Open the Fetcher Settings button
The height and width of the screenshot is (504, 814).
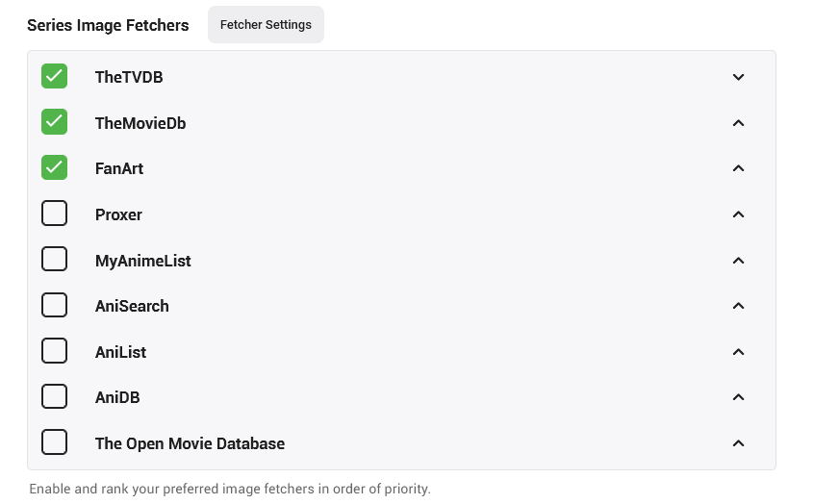(x=266, y=25)
